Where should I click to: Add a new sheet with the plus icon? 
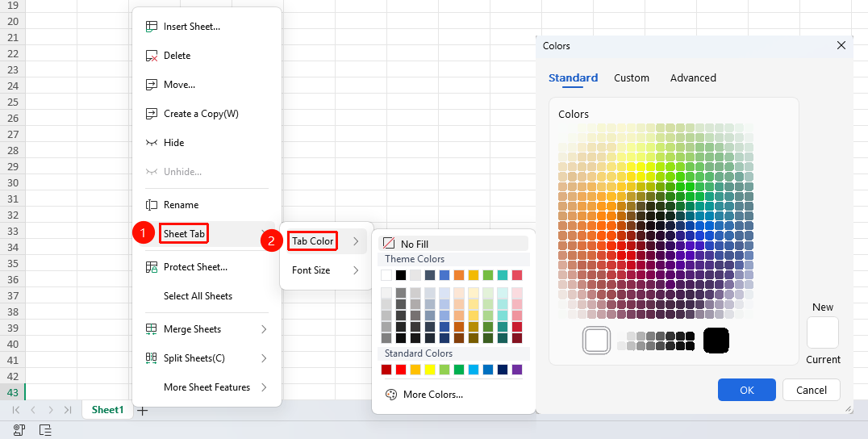(143, 411)
